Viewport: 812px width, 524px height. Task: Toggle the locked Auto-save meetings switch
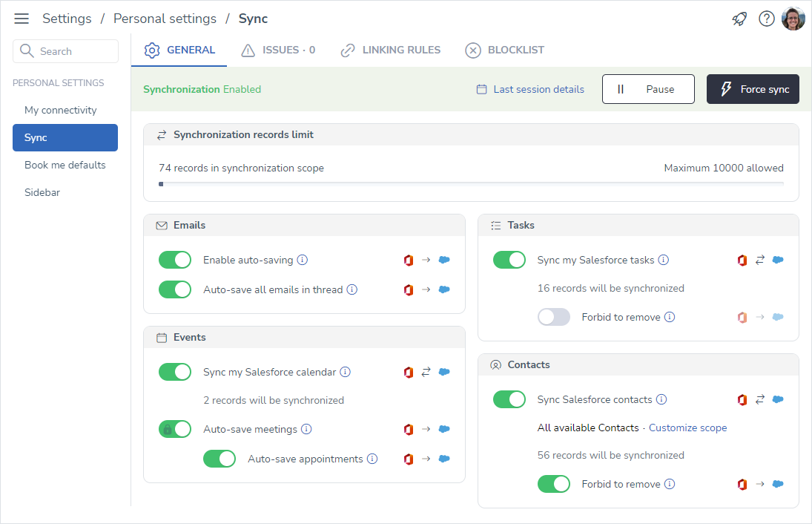(175, 429)
